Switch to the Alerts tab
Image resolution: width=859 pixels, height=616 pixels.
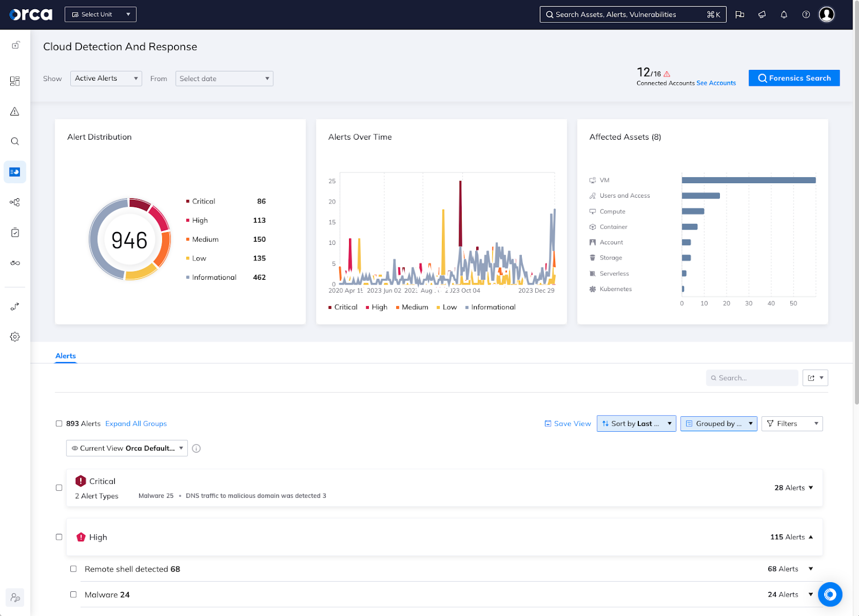pyautogui.click(x=65, y=356)
